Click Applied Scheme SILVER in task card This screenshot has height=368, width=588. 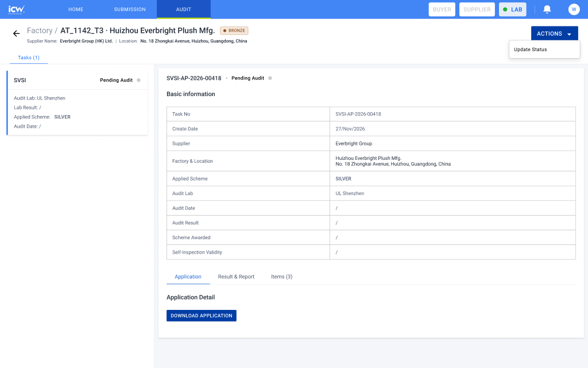pyautogui.click(x=42, y=117)
